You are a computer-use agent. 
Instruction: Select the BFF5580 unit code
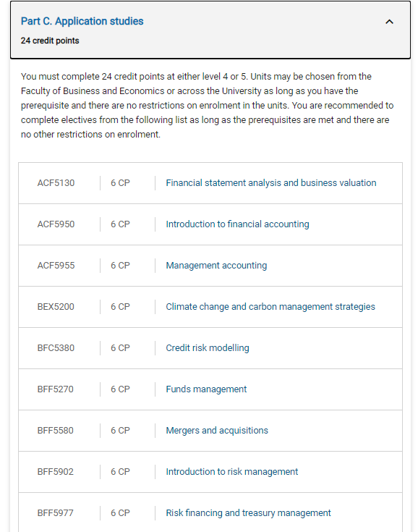click(55, 431)
